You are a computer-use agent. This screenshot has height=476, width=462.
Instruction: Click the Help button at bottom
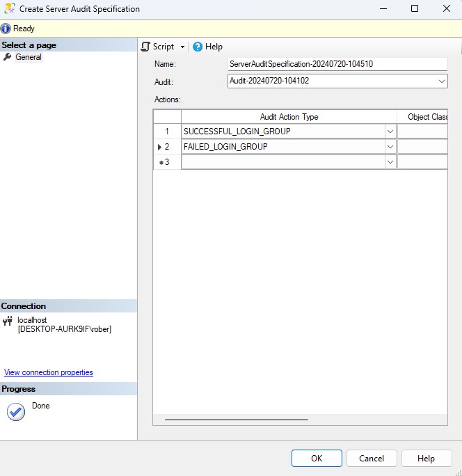point(426,458)
